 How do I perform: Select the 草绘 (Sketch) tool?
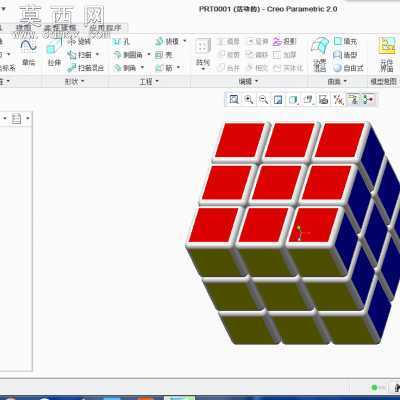(x=29, y=53)
